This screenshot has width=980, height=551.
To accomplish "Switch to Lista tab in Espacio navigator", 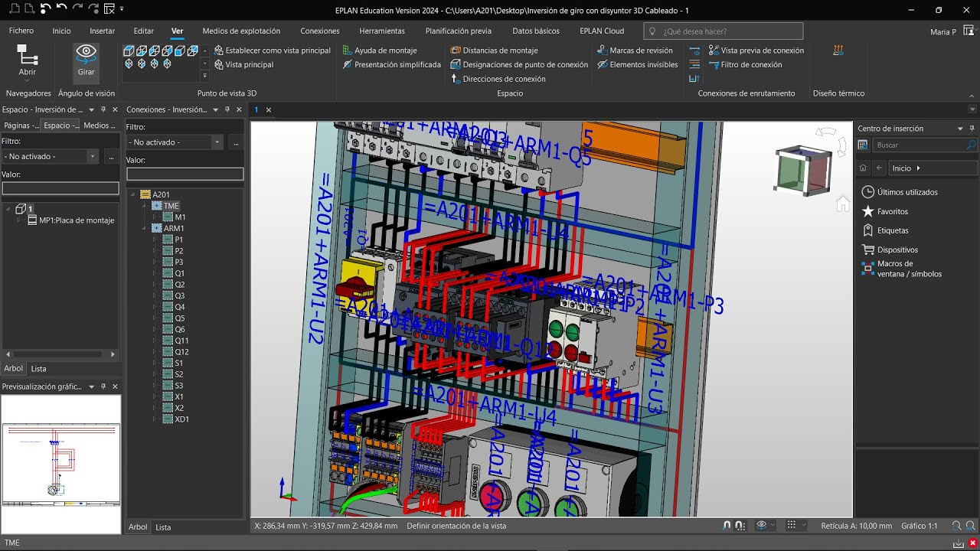I will [x=38, y=369].
